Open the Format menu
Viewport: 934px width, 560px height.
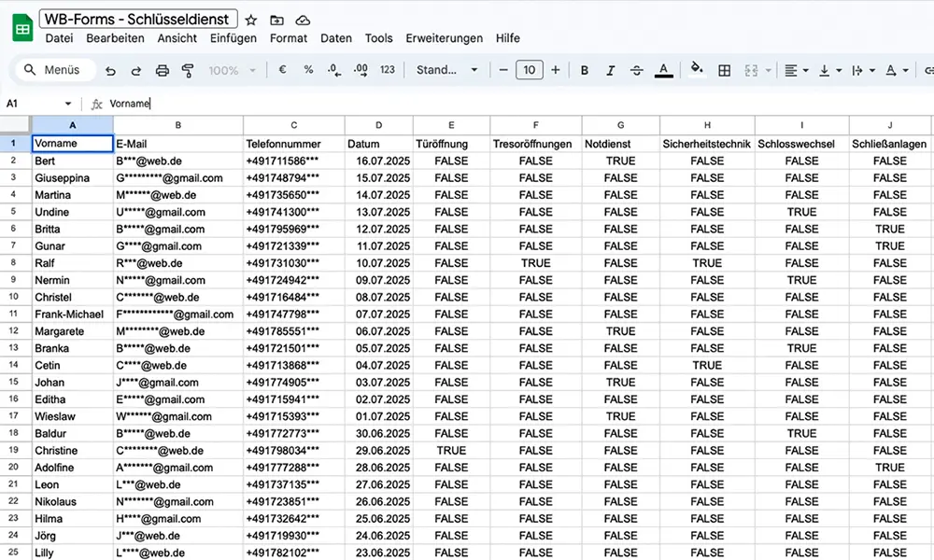(x=289, y=38)
